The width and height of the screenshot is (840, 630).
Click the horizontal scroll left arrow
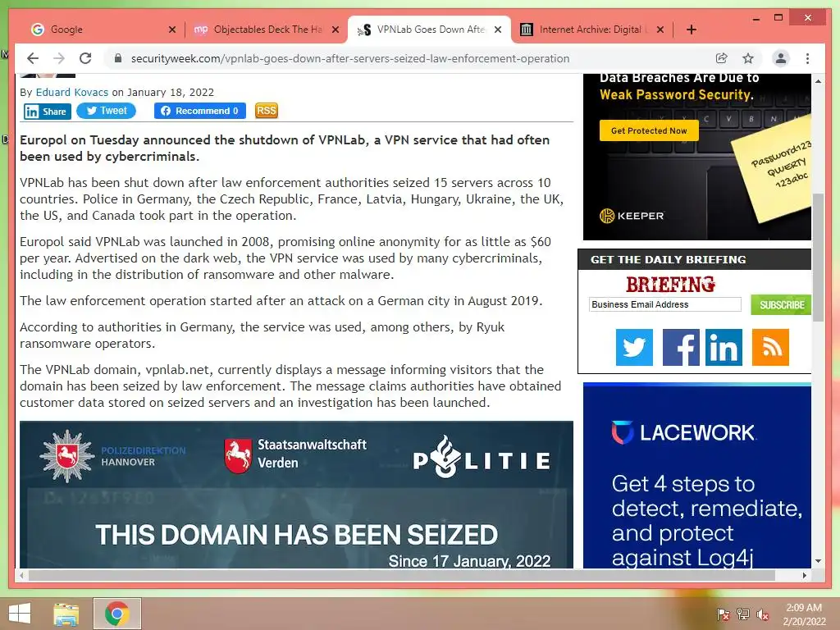tap(21, 575)
